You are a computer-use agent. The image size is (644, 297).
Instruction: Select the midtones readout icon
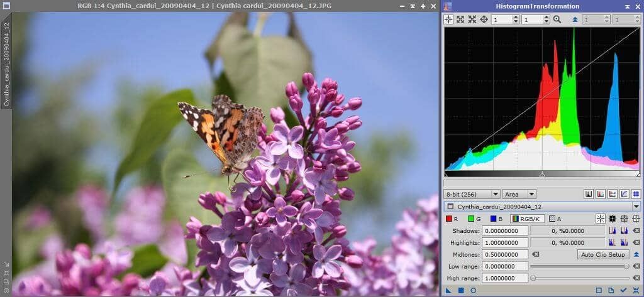[x=625, y=219]
